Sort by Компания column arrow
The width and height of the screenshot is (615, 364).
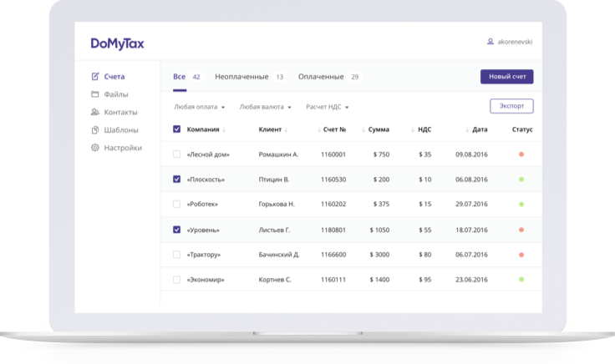click(224, 129)
